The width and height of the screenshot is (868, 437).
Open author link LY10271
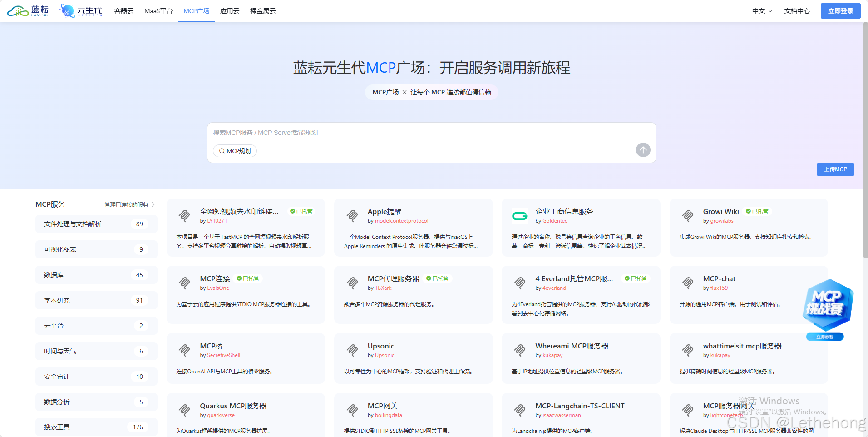[x=217, y=221]
